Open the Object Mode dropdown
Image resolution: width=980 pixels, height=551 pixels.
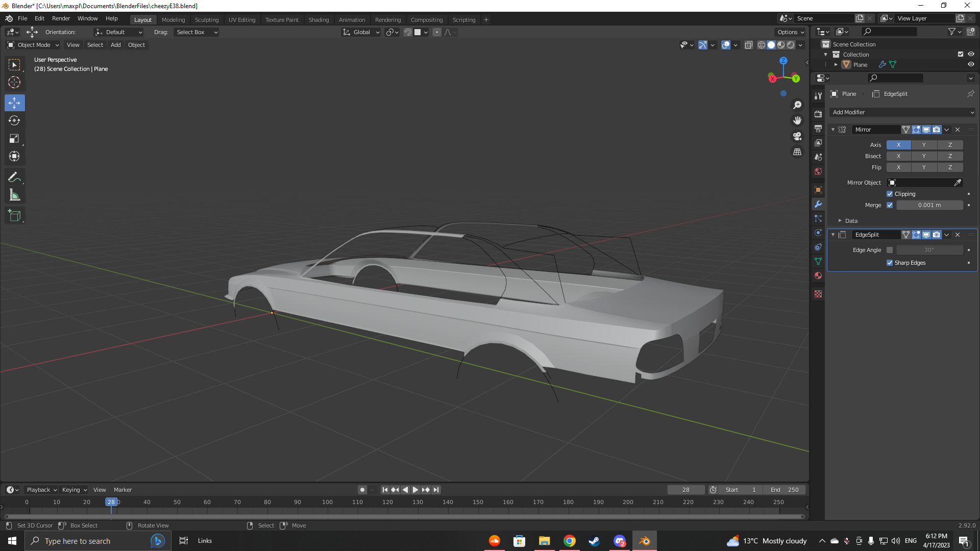click(x=33, y=45)
